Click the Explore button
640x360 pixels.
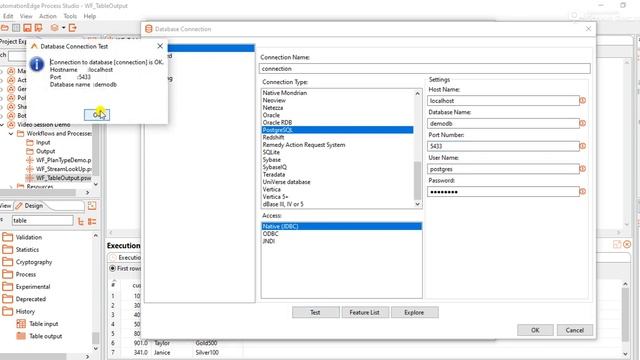click(x=414, y=312)
